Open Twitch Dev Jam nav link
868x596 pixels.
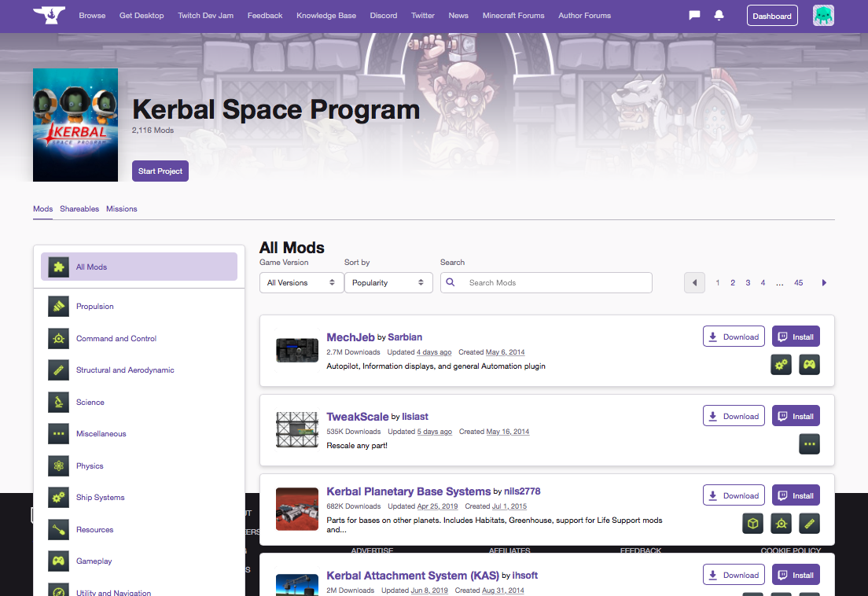coord(206,16)
